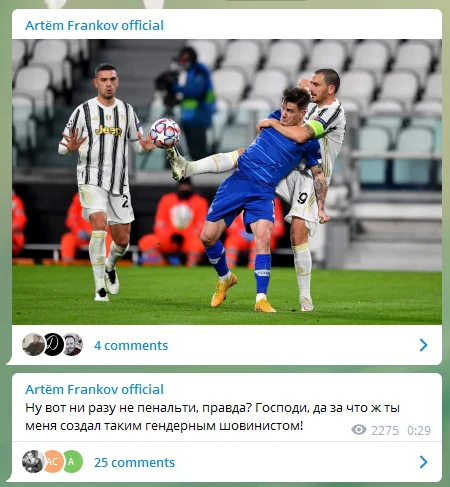Click third avatar in 4 comments row
The image size is (450, 487).
[x=73, y=344]
